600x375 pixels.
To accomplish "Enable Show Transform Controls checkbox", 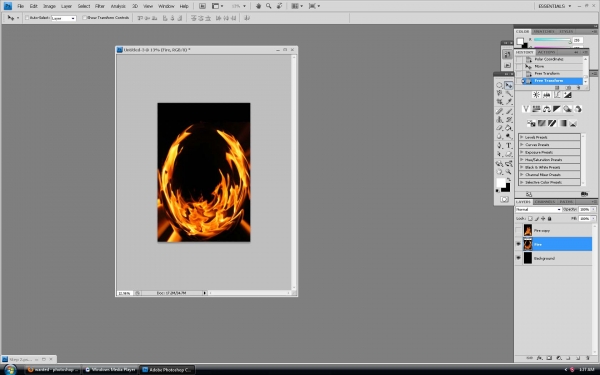I will (x=85, y=18).
